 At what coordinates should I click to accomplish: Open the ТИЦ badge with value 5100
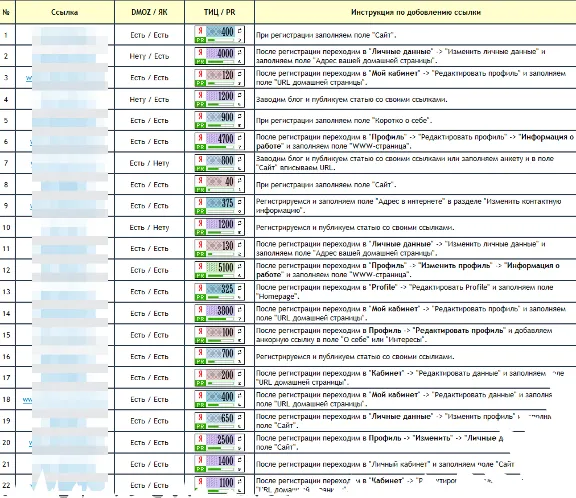(x=219, y=270)
